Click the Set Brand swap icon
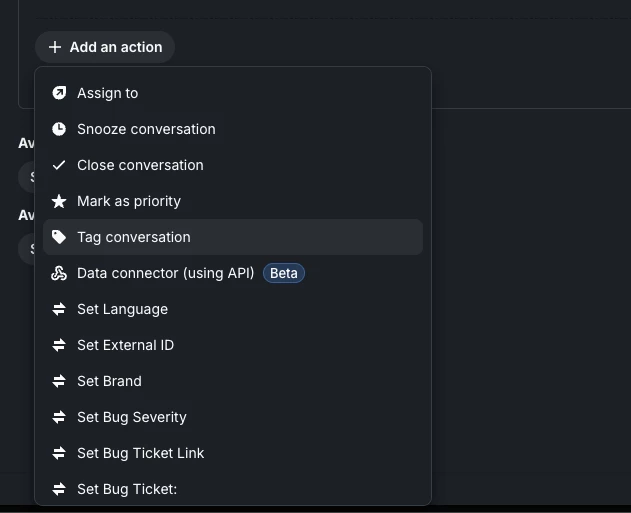 pyautogui.click(x=59, y=381)
